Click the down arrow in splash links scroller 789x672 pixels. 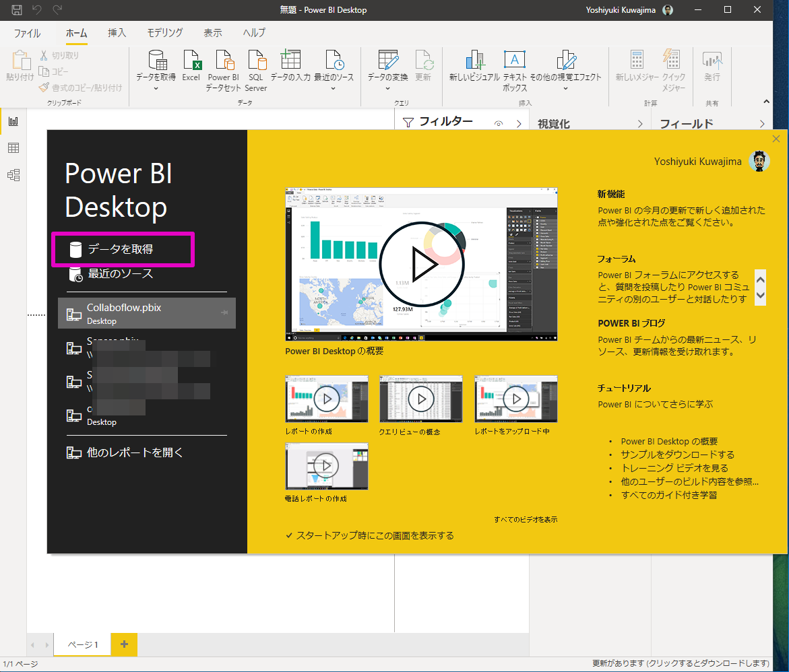tap(760, 295)
